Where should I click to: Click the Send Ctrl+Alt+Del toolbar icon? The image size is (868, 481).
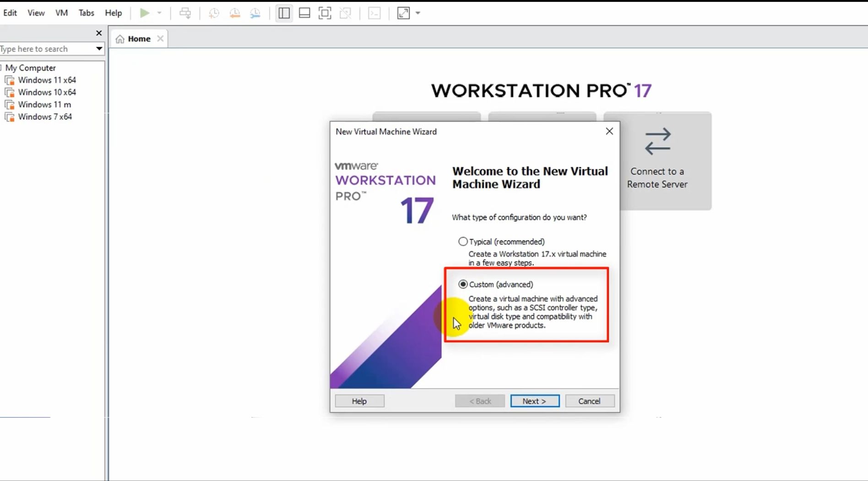pos(185,13)
